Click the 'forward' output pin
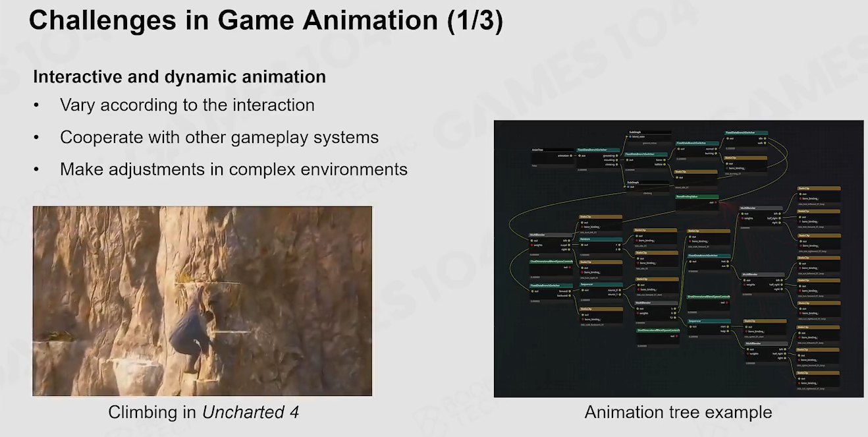868x437 pixels. coord(570,291)
